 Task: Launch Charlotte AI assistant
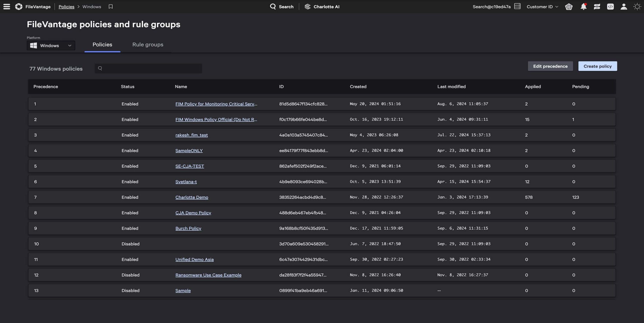tap(322, 7)
